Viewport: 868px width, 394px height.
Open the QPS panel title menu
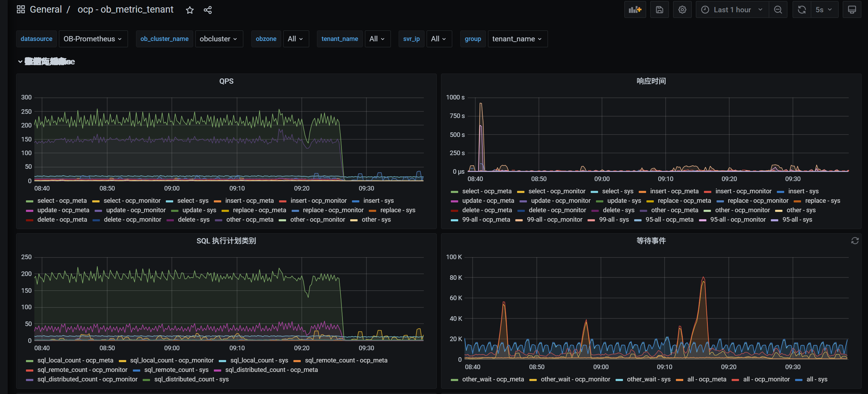226,81
